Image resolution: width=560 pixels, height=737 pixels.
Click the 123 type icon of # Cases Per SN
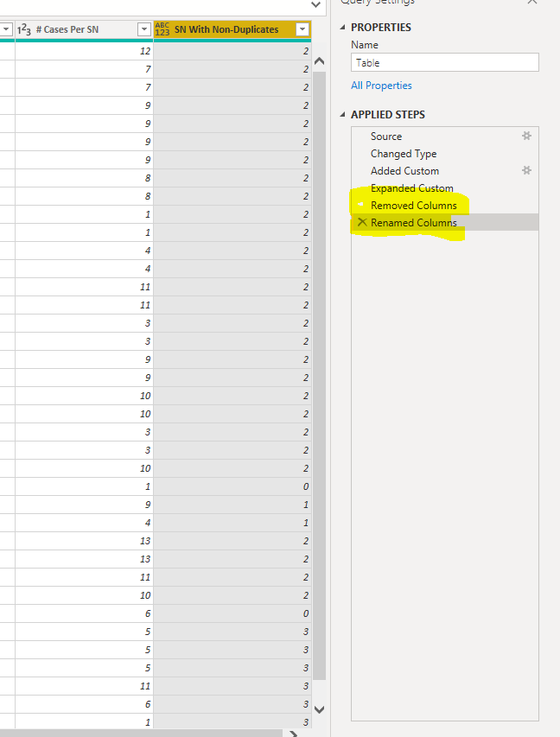[24, 29]
